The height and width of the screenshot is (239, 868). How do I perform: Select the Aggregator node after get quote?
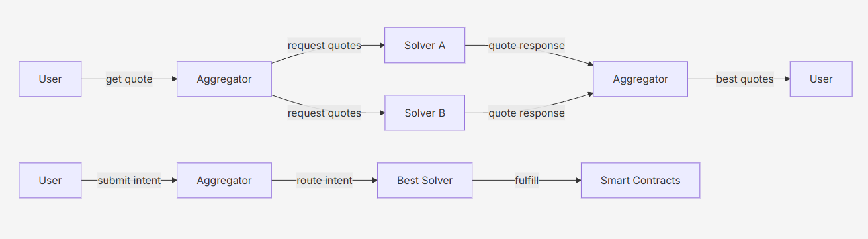click(x=224, y=79)
